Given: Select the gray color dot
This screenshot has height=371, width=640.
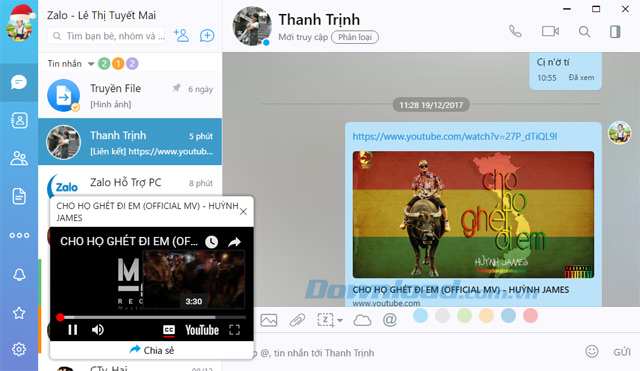Looking at the screenshot, I should [x=442, y=315].
